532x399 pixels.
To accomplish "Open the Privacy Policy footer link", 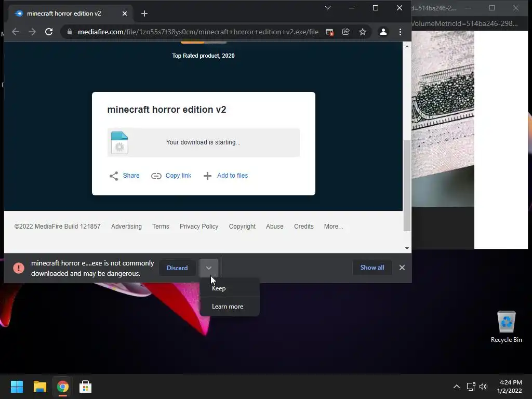I will [199, 227].
